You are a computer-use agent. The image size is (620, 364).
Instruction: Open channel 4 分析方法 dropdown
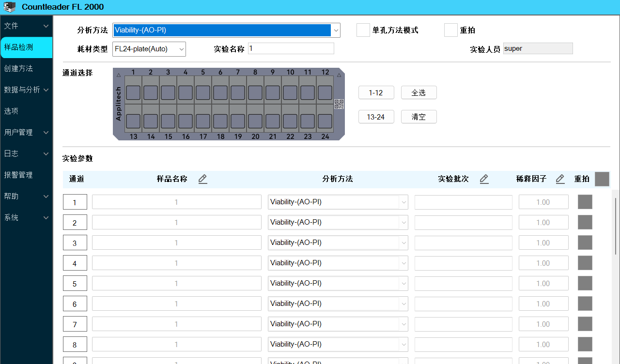coord(338,263)
